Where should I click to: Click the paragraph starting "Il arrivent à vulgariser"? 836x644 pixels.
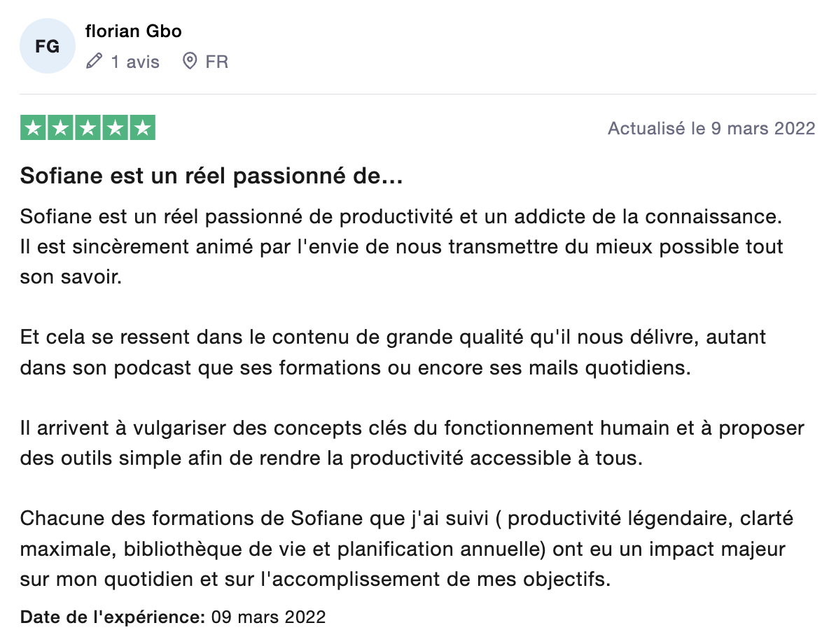pos(412,442)
